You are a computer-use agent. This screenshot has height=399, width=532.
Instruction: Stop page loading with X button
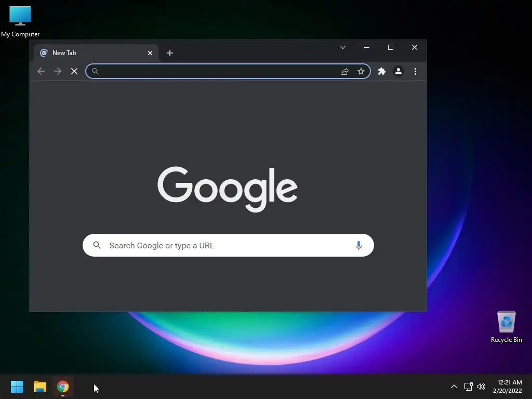[74, 71]
